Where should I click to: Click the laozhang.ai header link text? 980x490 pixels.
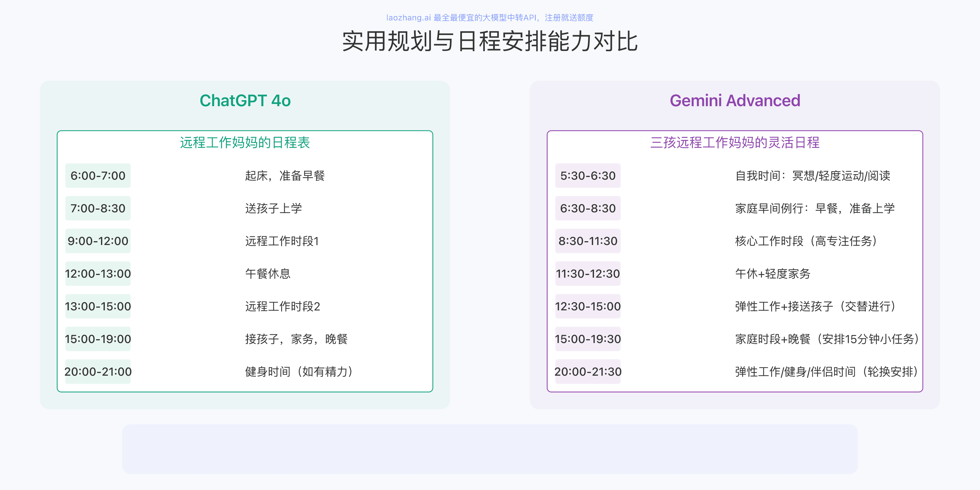(x=490, y=17)
